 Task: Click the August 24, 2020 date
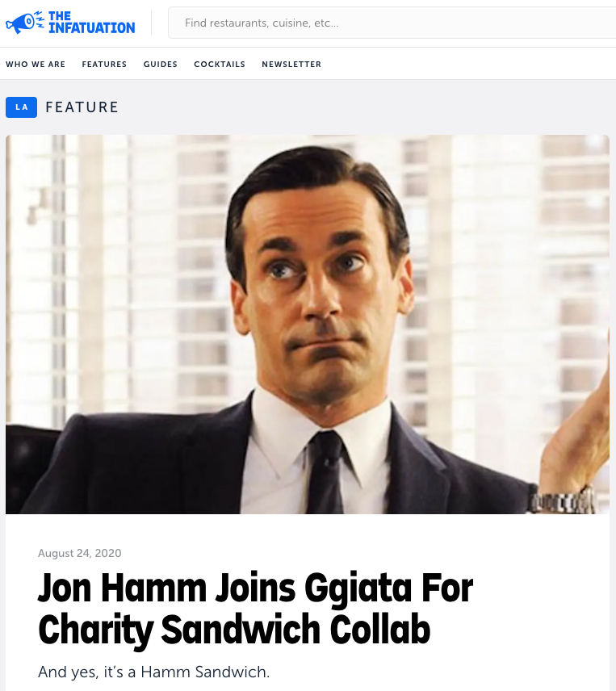(x=80, y=553)
